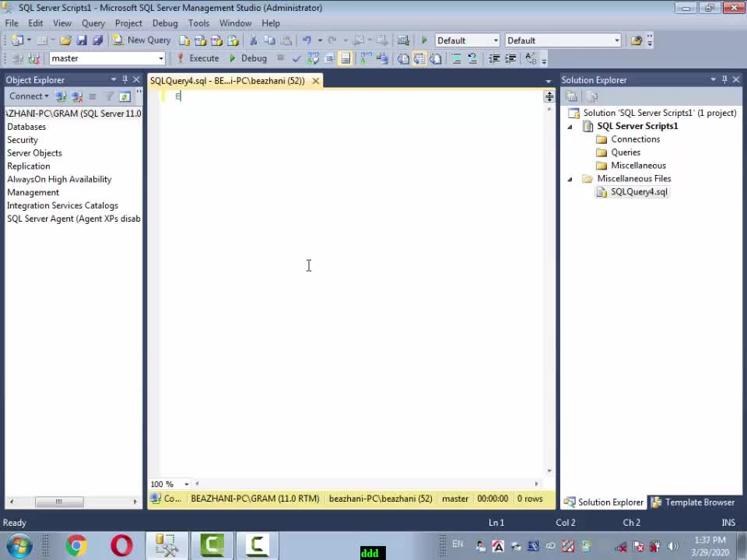Increase line indent icon
747x560 pixels.
pos(510,58)
